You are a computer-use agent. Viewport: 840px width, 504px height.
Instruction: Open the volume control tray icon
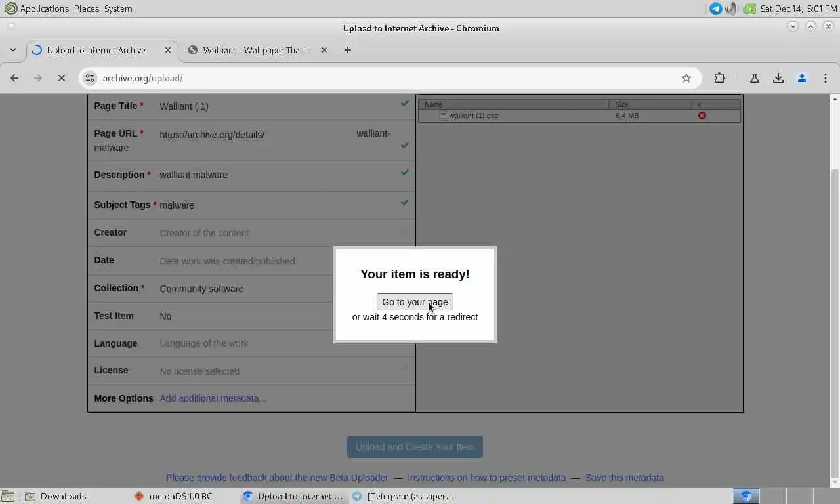click(732, 9)
